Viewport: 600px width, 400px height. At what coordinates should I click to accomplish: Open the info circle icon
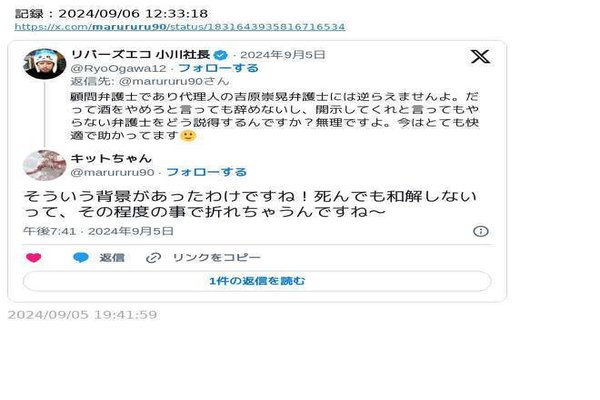pyautogui.click(x=481, y=231)
